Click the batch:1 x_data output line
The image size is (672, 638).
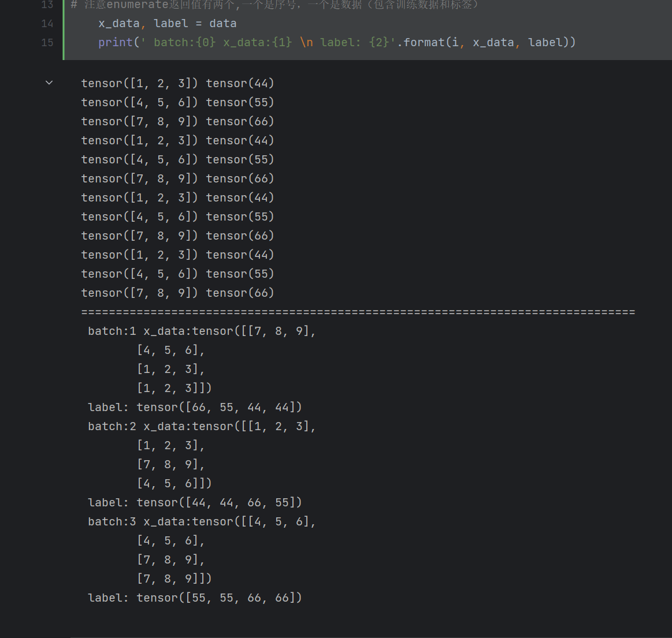point(202,331)
